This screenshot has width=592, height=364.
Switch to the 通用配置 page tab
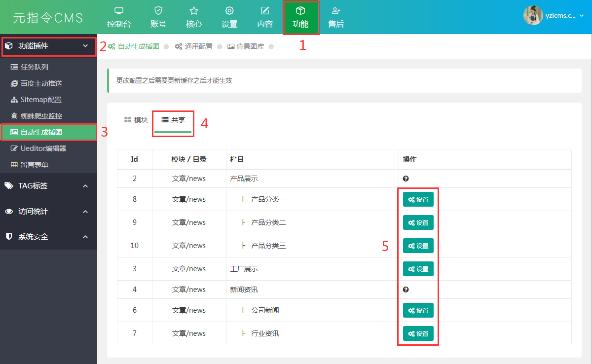pos(194,46)
